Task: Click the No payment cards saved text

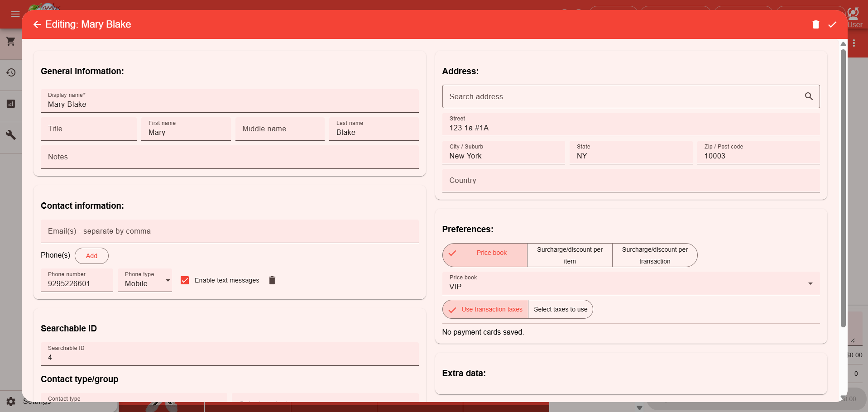Action: pos(483,332)
